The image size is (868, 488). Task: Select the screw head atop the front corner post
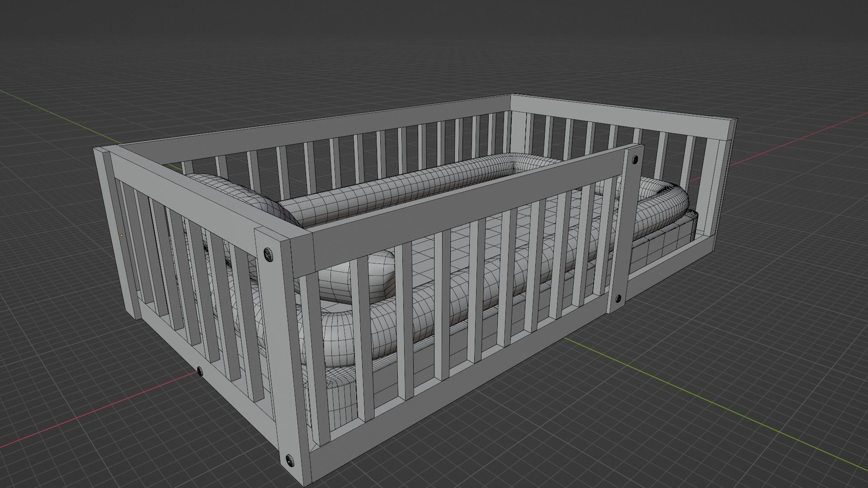pos(269,254)
